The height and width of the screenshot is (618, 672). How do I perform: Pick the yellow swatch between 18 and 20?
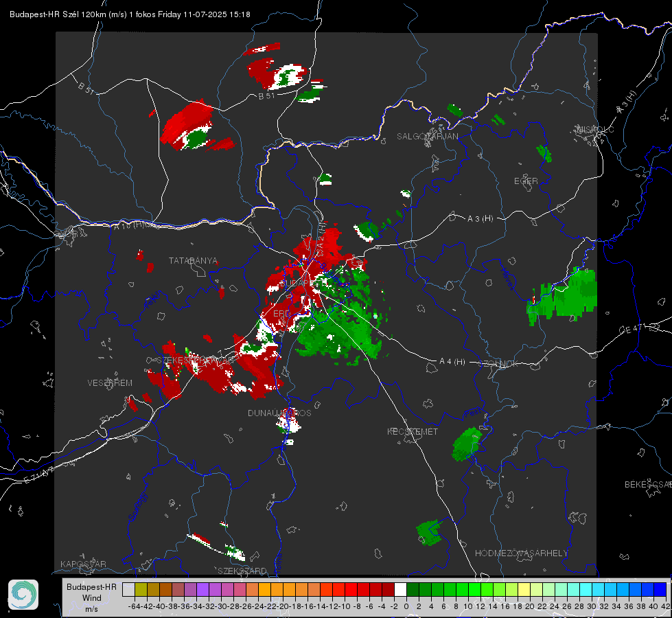tap(524, 589)
